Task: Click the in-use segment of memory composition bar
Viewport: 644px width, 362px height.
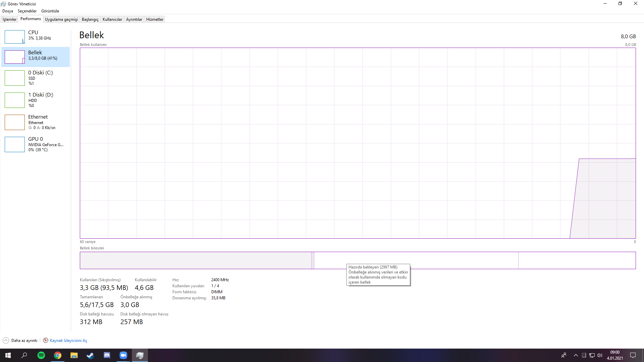Action: click(196, 260)
